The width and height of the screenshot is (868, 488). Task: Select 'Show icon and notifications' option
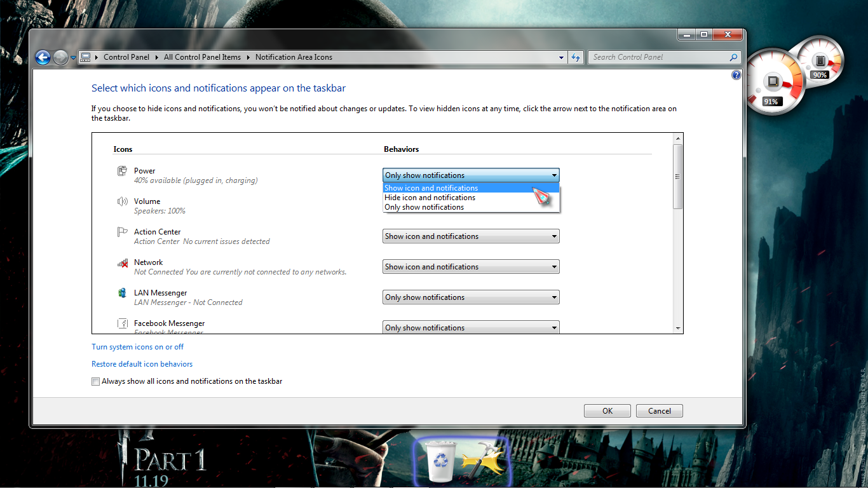click(x=471, y=188)
